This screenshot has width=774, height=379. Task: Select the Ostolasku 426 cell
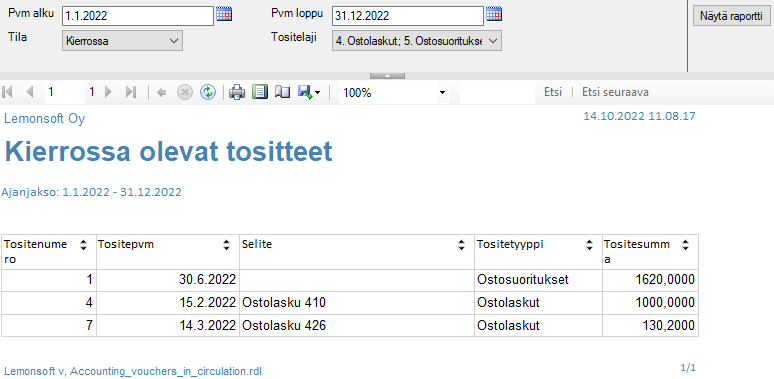coord(357,326)
